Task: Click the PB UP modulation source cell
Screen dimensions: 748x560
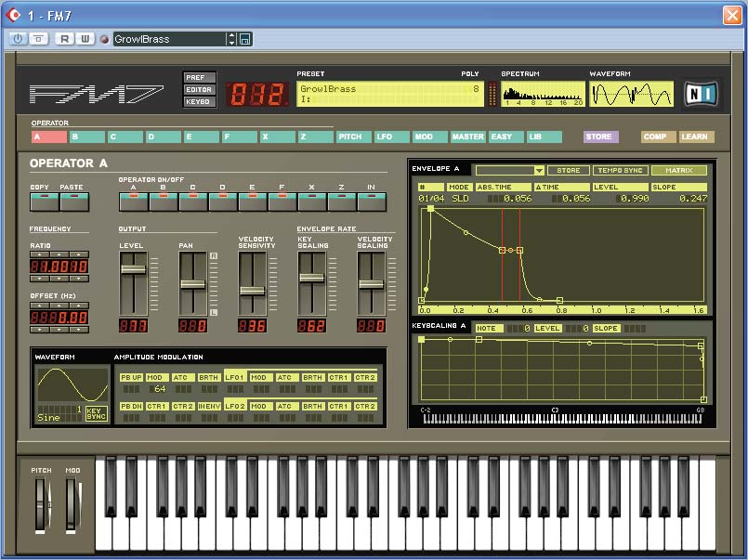Action: (x=131, y=377)
